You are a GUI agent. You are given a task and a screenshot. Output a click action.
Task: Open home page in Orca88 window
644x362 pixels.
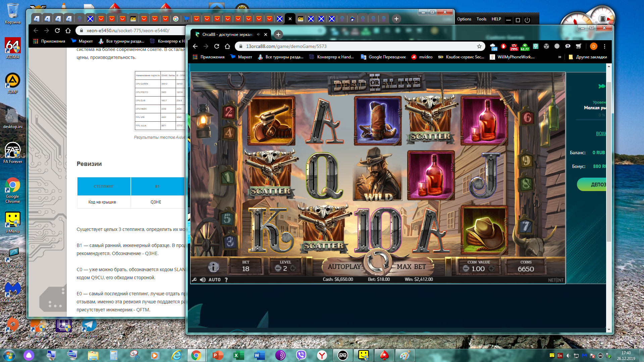pos(227,46)
